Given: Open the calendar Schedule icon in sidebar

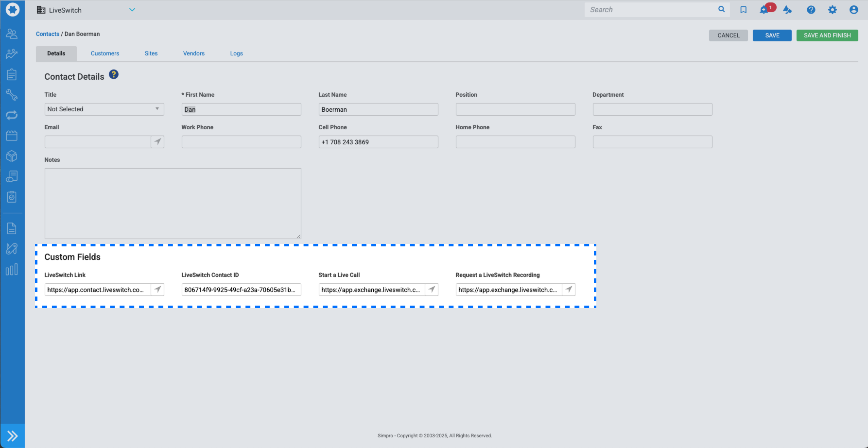Looking at the screenshot, I should coord(12,136).
